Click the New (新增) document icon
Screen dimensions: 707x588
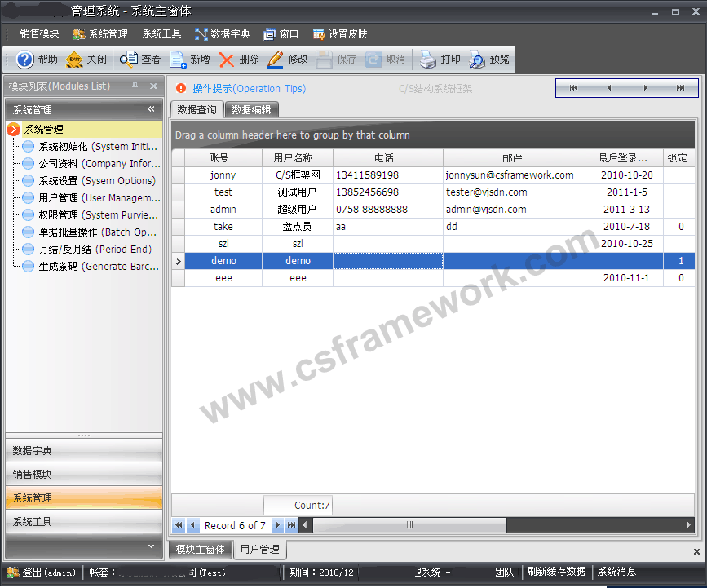(178, 60)
